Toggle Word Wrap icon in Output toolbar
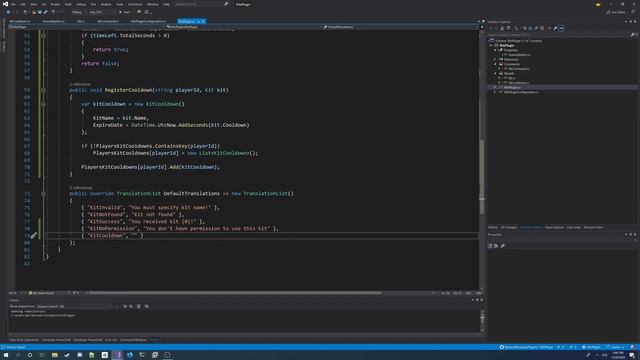Screen dimensions: 640x360 tap(147, 306)
